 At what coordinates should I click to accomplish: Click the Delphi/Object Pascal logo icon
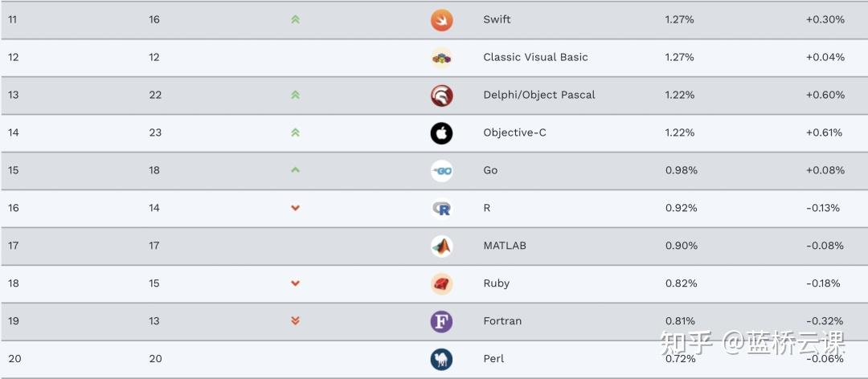[x=441, y=96]
